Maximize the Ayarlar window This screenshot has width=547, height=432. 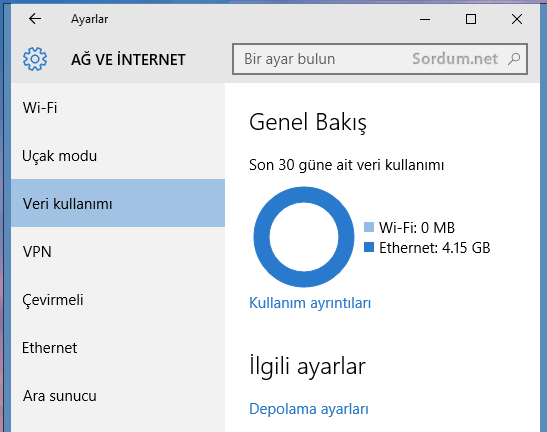click(471, 19)
